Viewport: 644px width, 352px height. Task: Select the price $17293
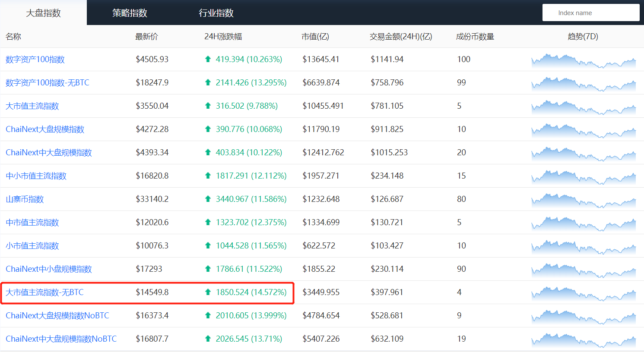click(149, 269)
